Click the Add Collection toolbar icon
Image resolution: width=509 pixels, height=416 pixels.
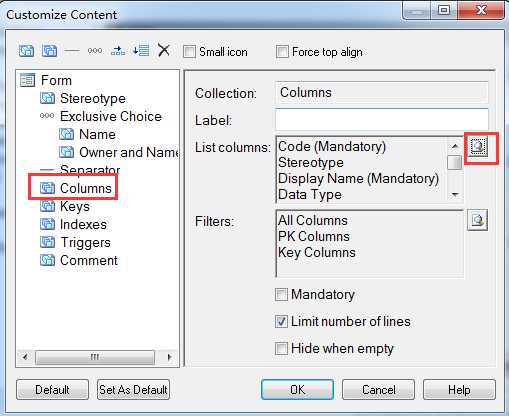49,51
